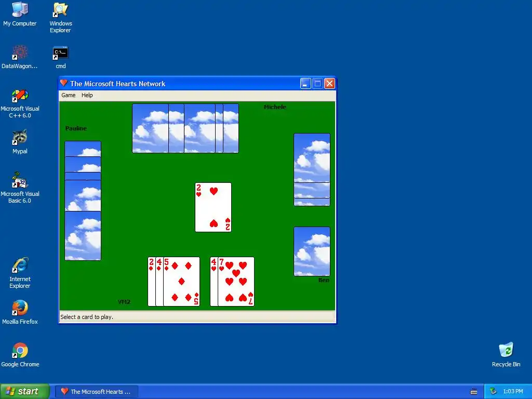Open the Mozilla Firefox desktop icon
The image size is (532, 399).
[x=20, y=312]
